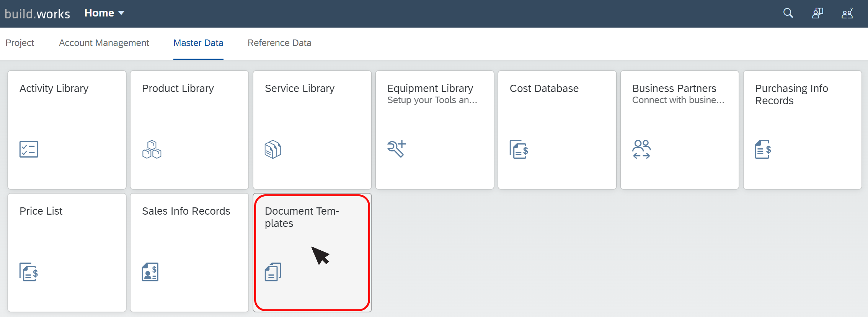Click 'Setup your Tools an...' subtitle
Screen dimensions: 868x317
[x=432, y=100]
